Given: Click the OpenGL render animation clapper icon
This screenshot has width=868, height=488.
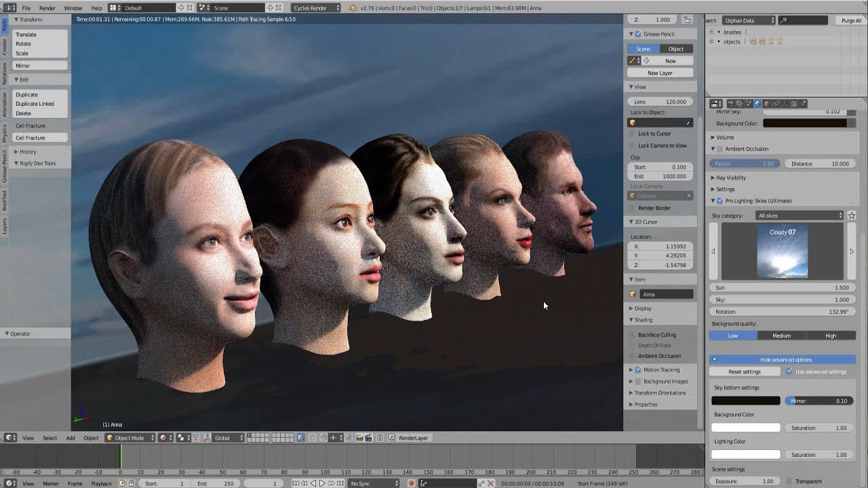Looking at the screenshot, I should click(370, 438).
